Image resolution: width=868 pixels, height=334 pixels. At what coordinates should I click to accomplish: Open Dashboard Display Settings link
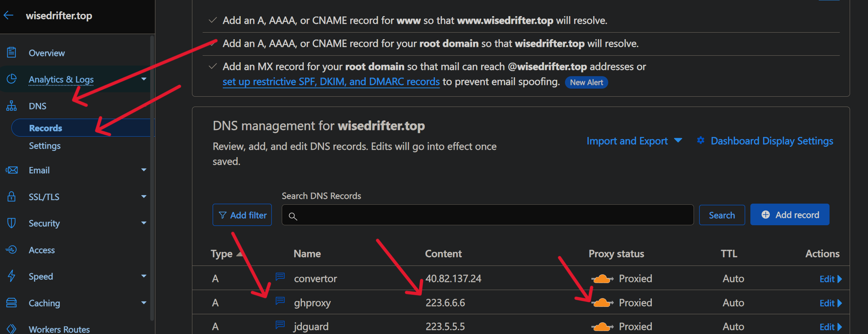772,141
